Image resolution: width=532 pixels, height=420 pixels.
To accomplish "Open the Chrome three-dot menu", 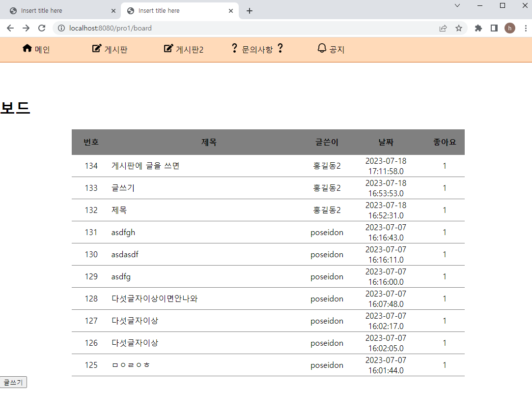I will coord(526,28).
